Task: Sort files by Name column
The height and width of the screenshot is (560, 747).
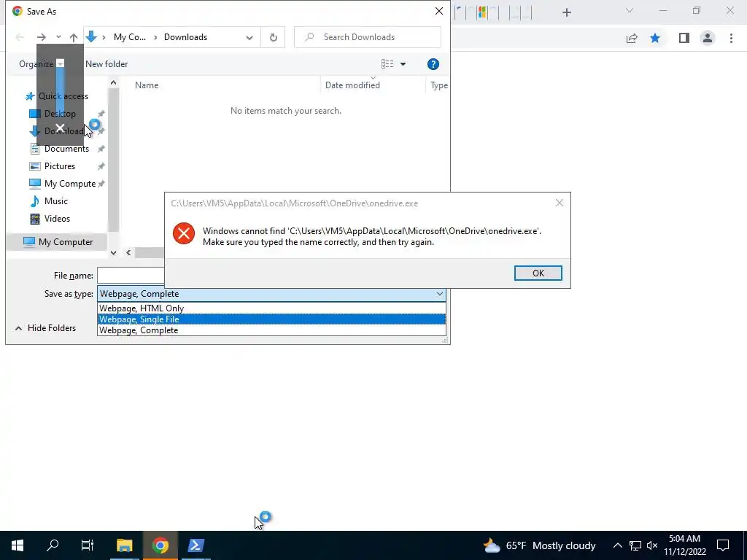Action: click(146, 85)
